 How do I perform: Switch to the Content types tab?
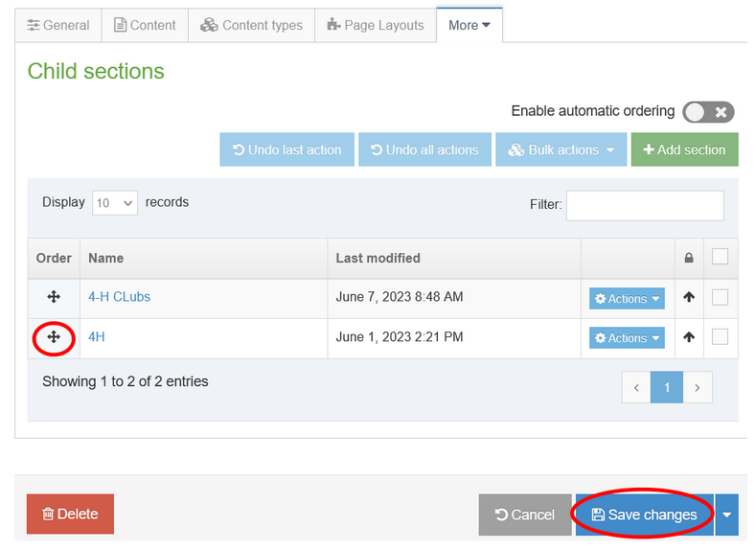[x=251, y=25]
